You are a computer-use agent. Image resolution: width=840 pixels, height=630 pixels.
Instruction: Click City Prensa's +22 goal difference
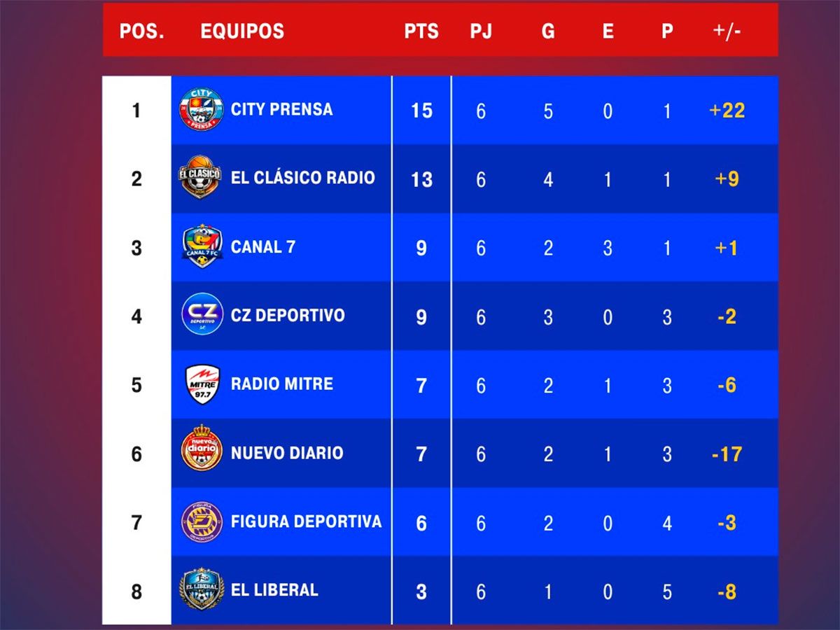coord(727,111)
